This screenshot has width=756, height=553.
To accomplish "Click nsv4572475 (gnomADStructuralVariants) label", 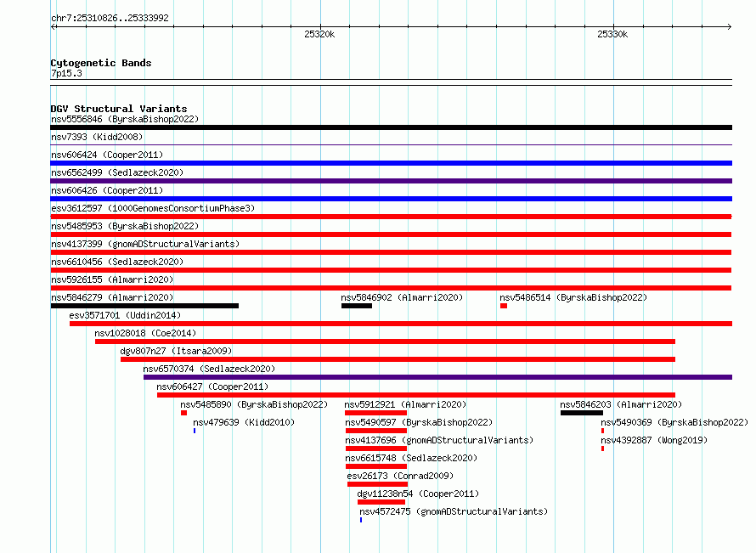I will click(454, 511).
